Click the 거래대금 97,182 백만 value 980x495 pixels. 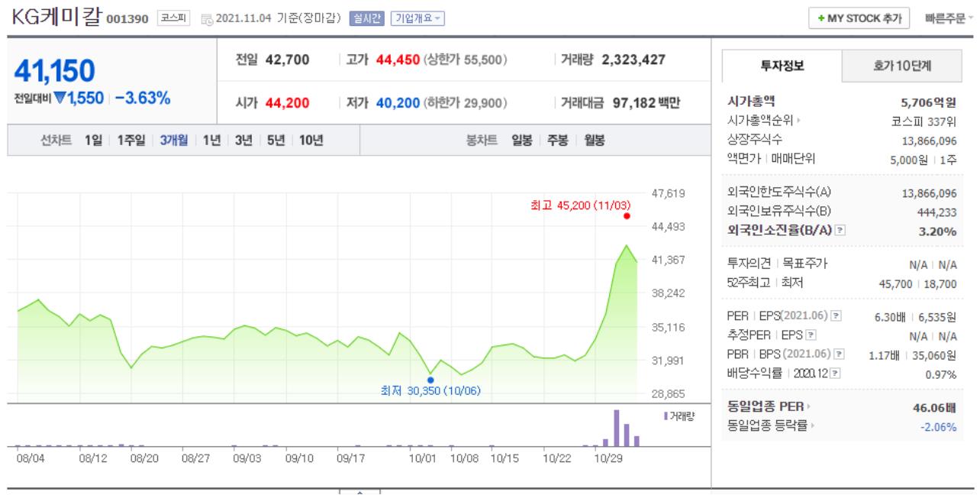pos(646,102)
